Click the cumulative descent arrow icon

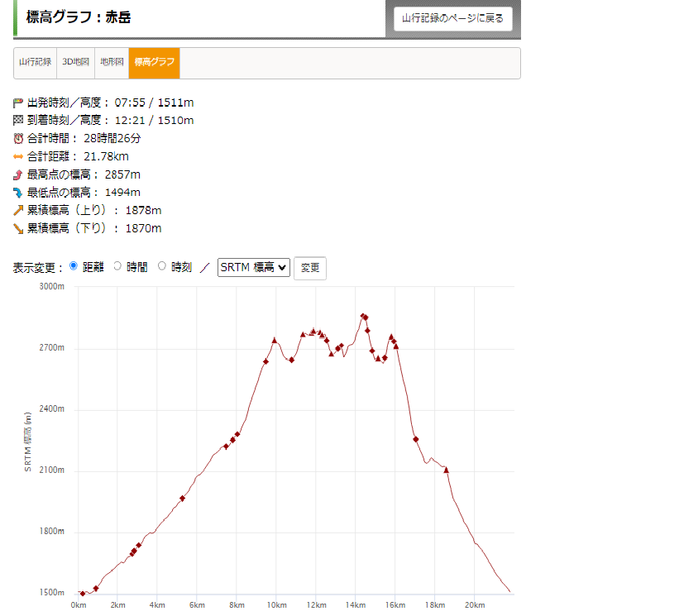coord(18,229)
